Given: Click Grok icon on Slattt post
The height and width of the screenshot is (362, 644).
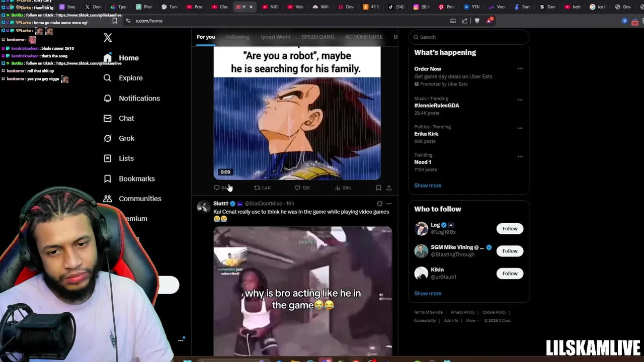Looking at the screenshot, I should tap(380, 204).
